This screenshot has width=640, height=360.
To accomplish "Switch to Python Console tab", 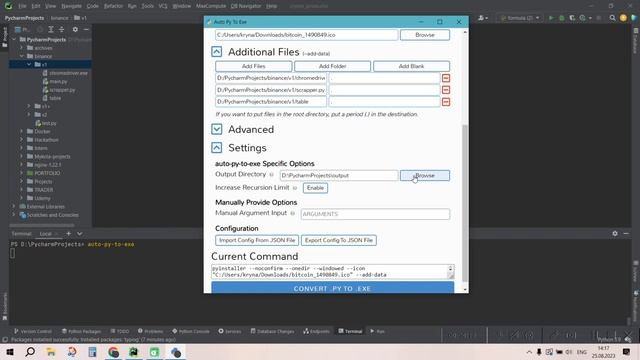I will (191, 331).
